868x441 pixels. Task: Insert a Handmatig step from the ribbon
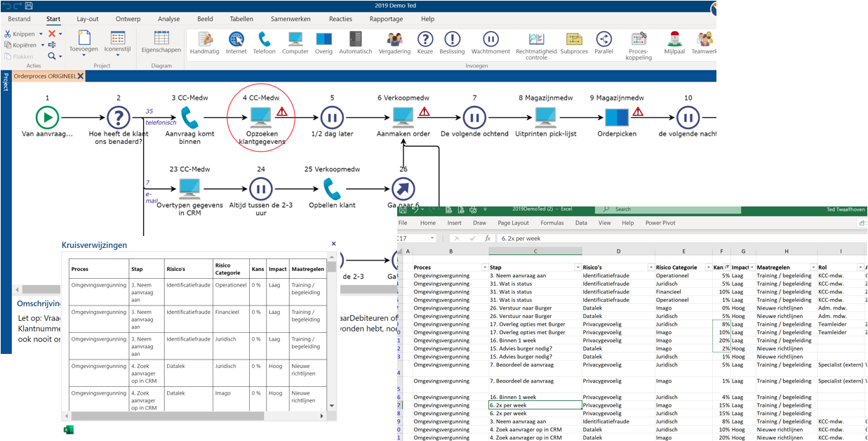point(205,42)
